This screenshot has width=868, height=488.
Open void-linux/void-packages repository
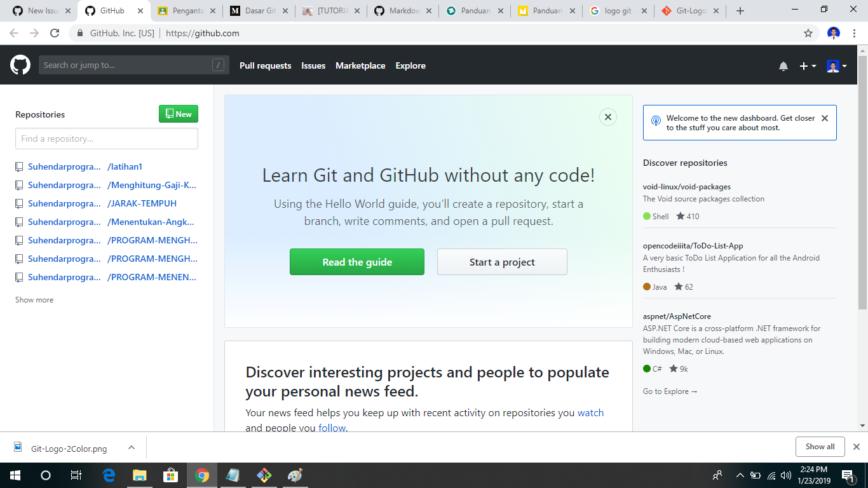click(687, 187)
